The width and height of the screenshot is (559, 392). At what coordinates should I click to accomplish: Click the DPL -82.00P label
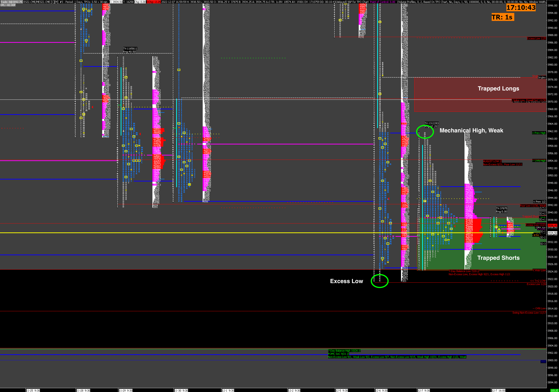point(8,5)
